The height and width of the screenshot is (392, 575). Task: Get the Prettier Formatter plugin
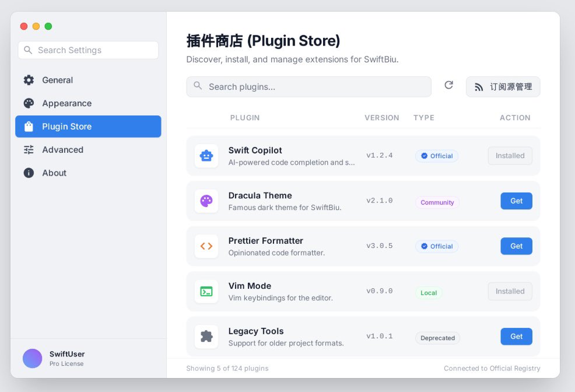[516, 246]
